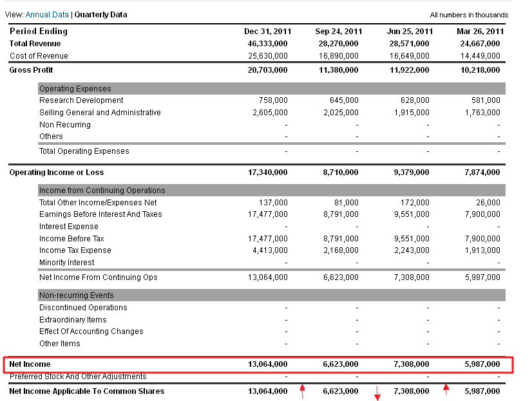Select the Quarterly Data view

pyautogui.click(x=100, y=14)
